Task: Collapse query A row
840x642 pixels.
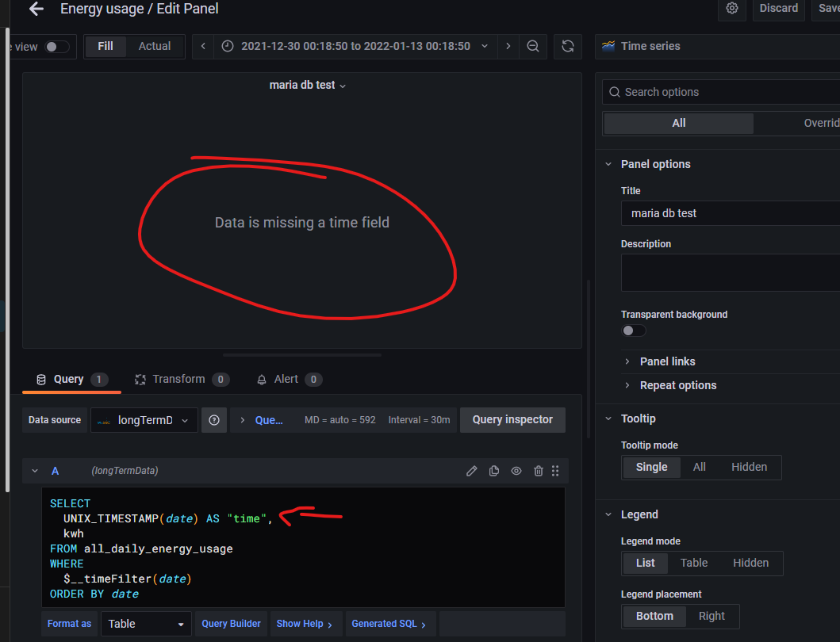Action: (35, 471)
